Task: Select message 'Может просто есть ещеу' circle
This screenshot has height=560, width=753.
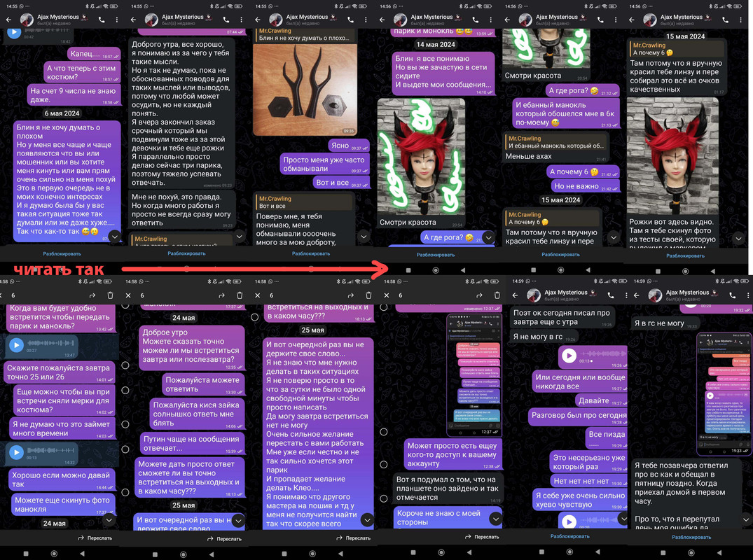Action: 384,465
